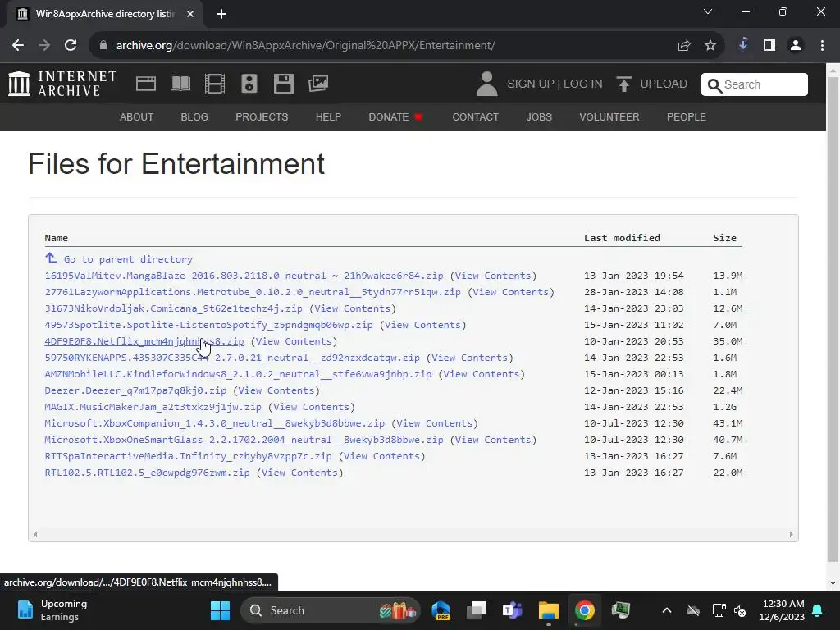Click LOG IN link
The width and height of the screenshot is (840, 630).
click(x=583, y=84)
